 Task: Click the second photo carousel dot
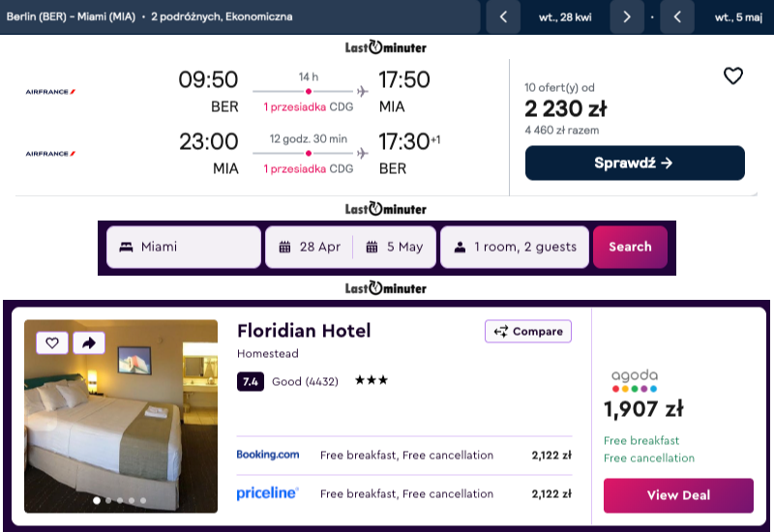click(x=107, y=501)
